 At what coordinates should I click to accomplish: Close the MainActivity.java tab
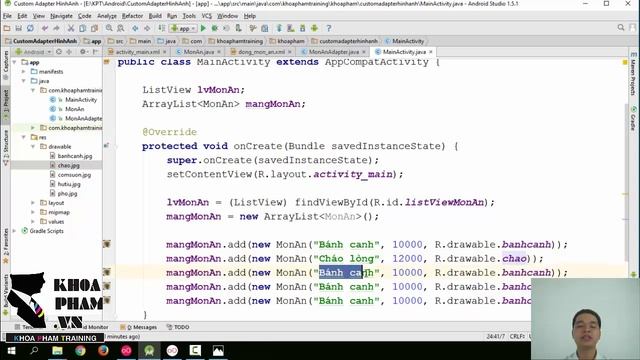tap(431, 52)
